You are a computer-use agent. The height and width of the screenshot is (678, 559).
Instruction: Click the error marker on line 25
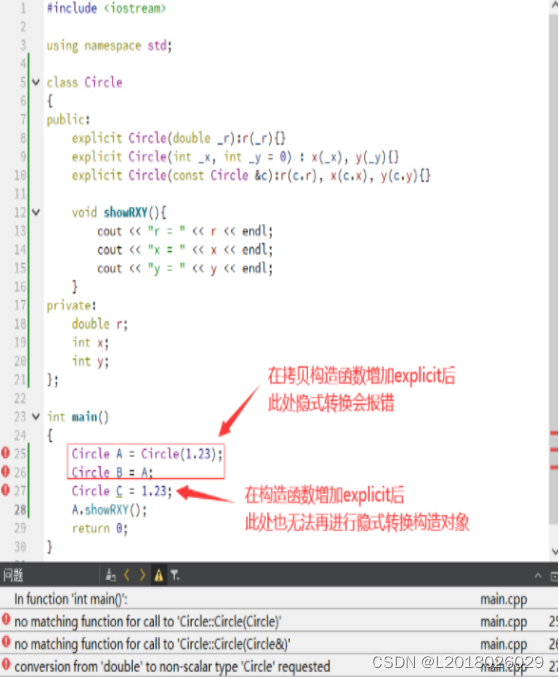pyautogui.click(x=5, y=453)
